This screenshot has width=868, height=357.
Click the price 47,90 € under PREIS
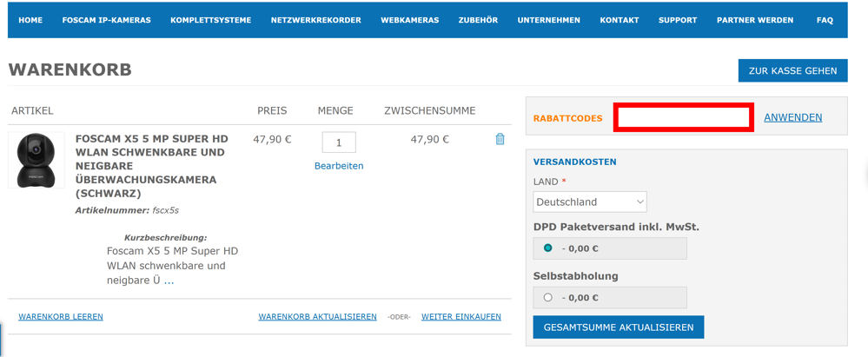(x=272, y=140)
